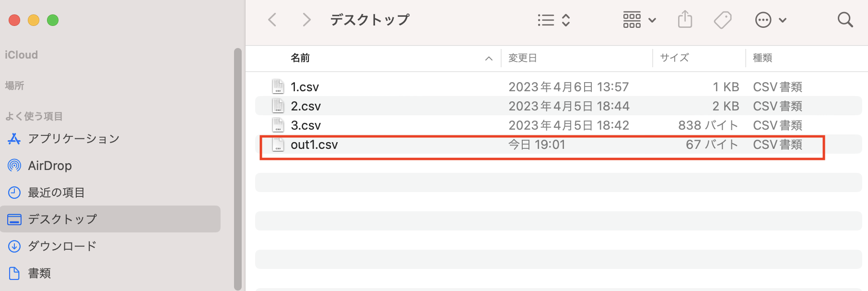Screen dimensions: 868x291
Task: Toggle sort order on the 名前 column
Action: (x=300, y=58)
